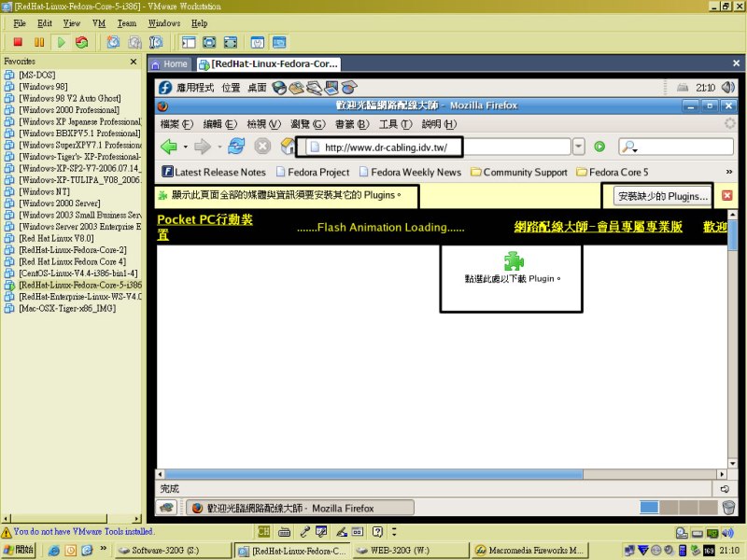
Task: Open the VMware Windows menu
Action: tap(164, 23)
